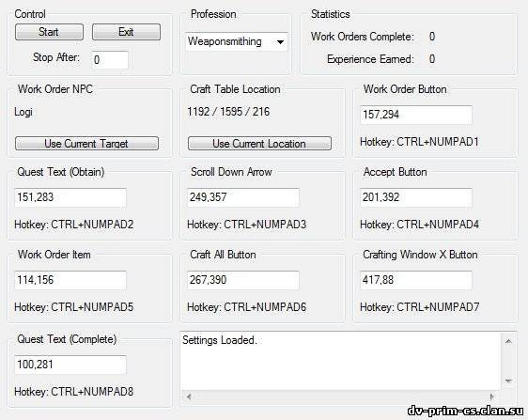This screenshot has height=420, width=528.
Task: Click the Stop After input field
Action: point(110,60)
